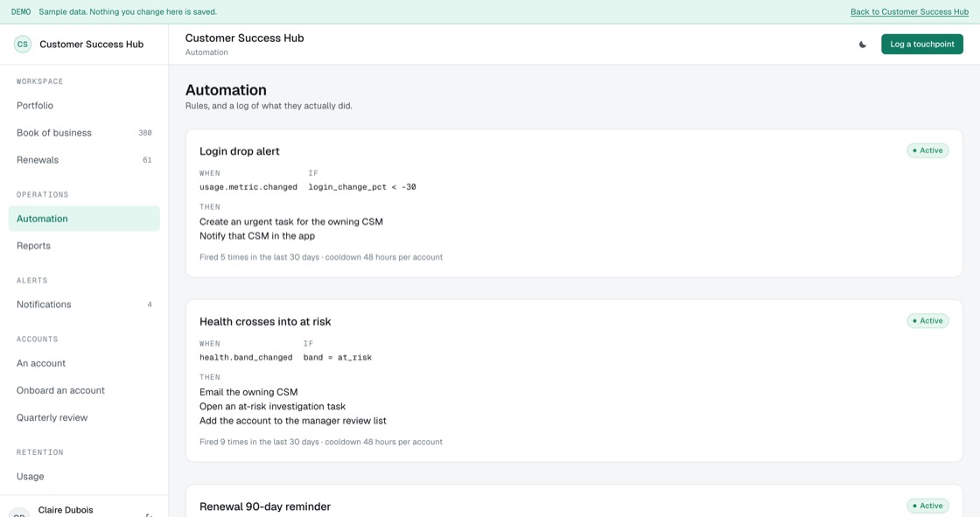Image resolution: width=980 pixels, height=517 pixels.
Task: Click the DEMO label in the banner
Action: click(x=21, y=12)
